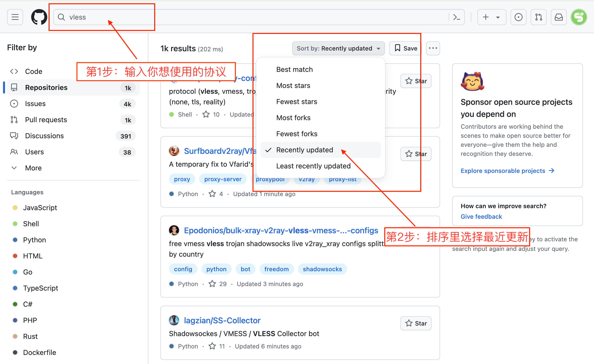Open the command palette terminal icon
The width and height of the screenshot is (594, 364).
pos(456,17)
